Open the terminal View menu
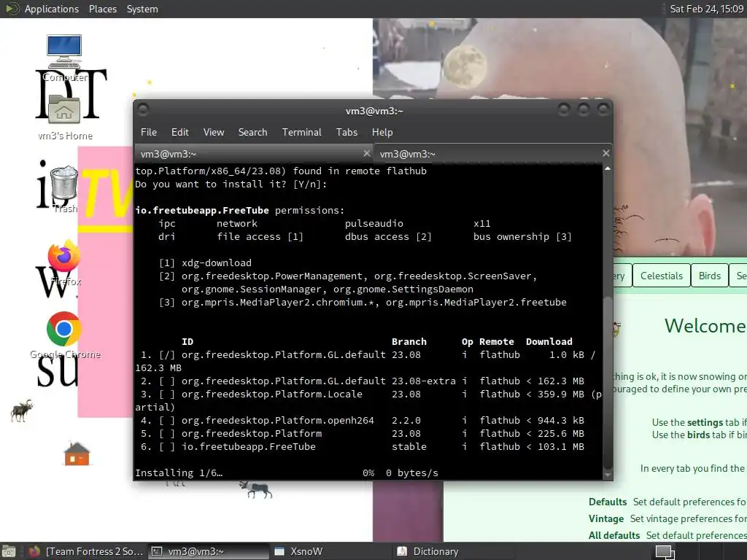 click(x=214, y=133)
